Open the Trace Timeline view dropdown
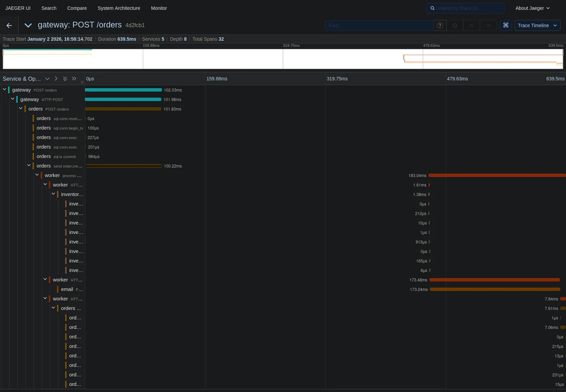The width and height of the screenshot is (566, 392). [537, 25]
